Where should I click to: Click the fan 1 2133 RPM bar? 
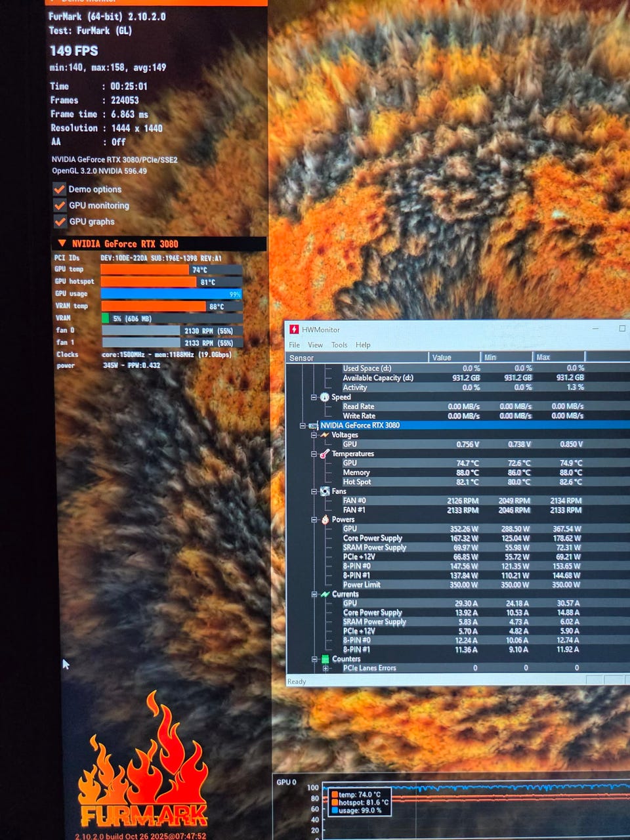[172, 343]
